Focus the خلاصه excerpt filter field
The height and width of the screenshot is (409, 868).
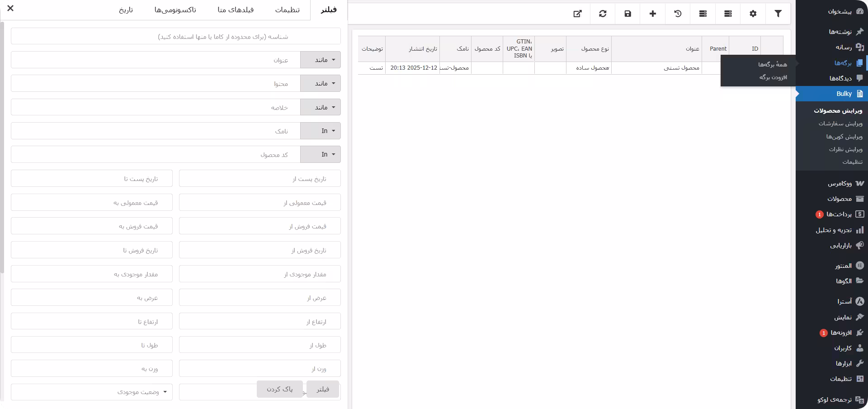156,107
